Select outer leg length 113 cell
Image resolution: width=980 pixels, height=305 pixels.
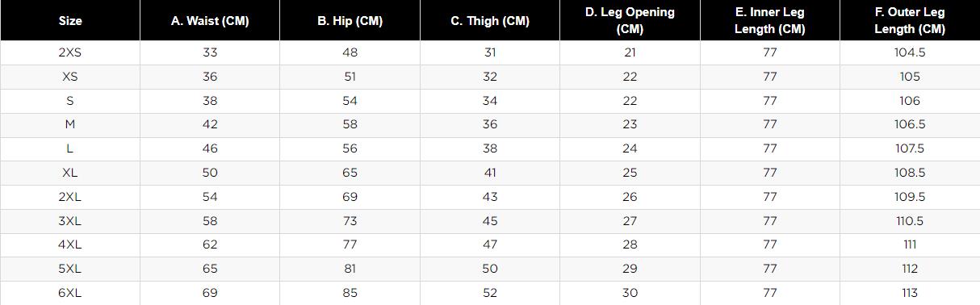point(910,293)
